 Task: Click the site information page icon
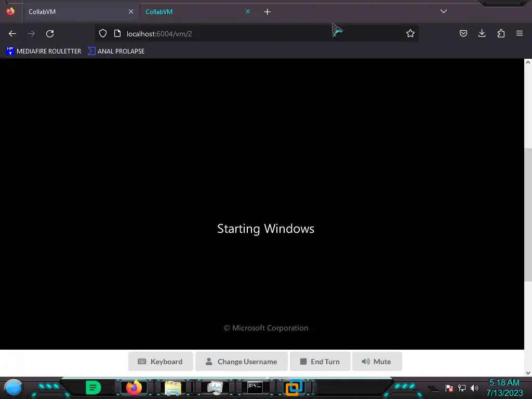117,33
